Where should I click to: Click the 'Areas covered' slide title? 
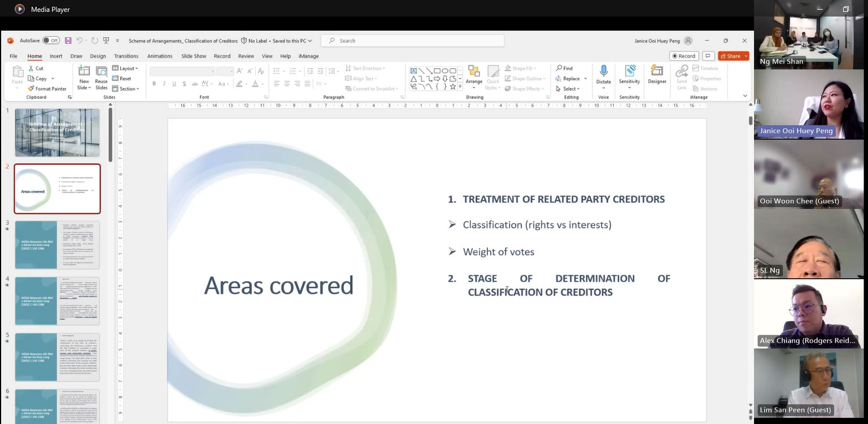(x=278, y=285)
